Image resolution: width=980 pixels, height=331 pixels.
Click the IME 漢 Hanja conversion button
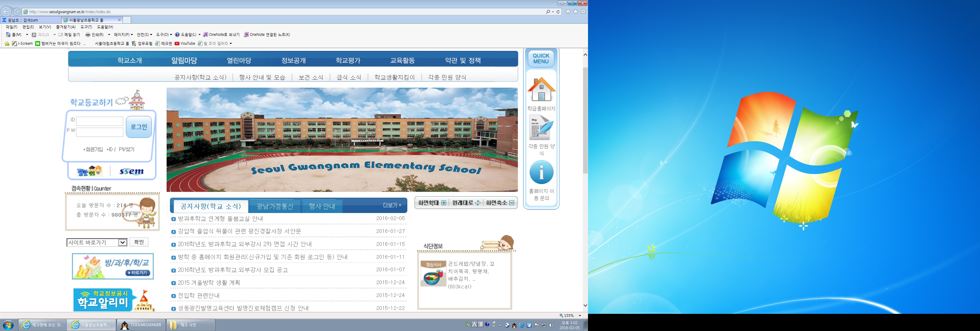[x=481, y=325]
